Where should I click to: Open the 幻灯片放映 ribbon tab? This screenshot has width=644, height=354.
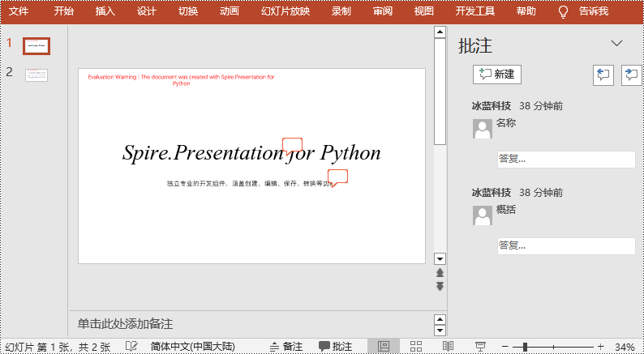click(x=286, y=11)
